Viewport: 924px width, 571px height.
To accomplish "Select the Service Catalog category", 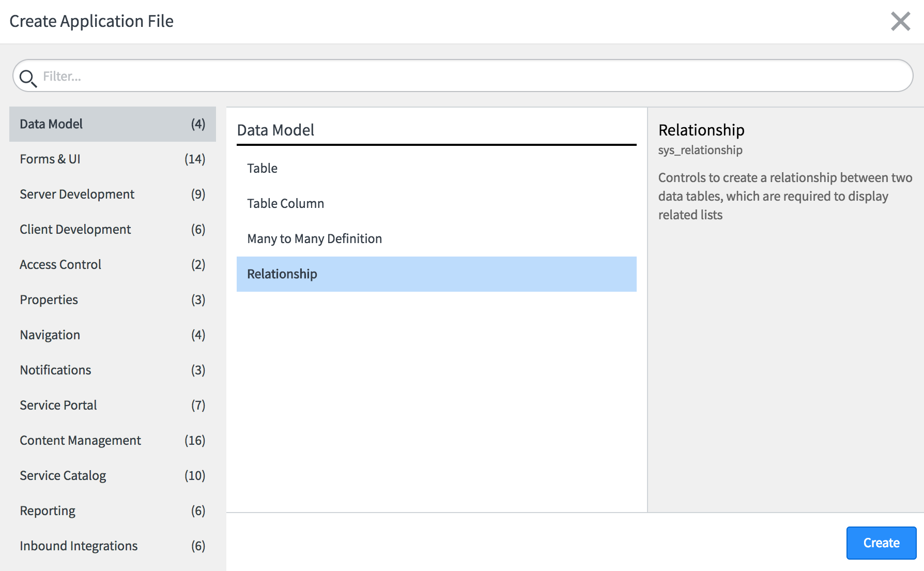I will [113, 476].
